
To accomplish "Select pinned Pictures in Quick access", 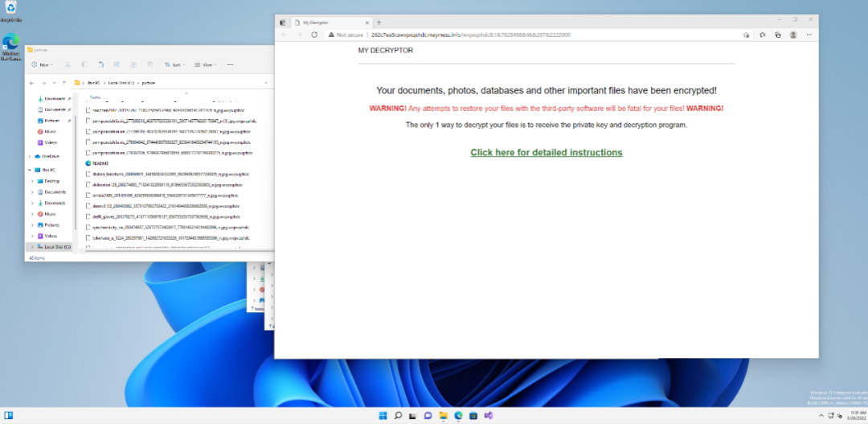I will pos(51,121).
